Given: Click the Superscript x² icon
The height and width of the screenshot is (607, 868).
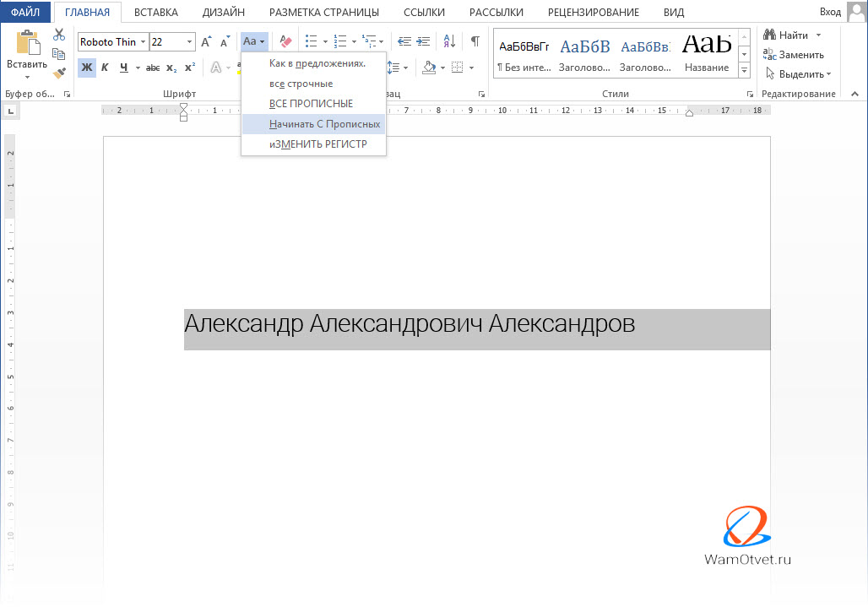Looking at the screenshot, I should click(x=189, y=68).
